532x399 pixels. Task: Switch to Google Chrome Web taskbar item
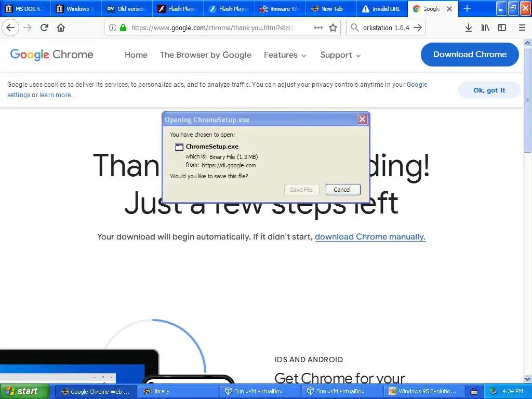click(x=96, y=392)
